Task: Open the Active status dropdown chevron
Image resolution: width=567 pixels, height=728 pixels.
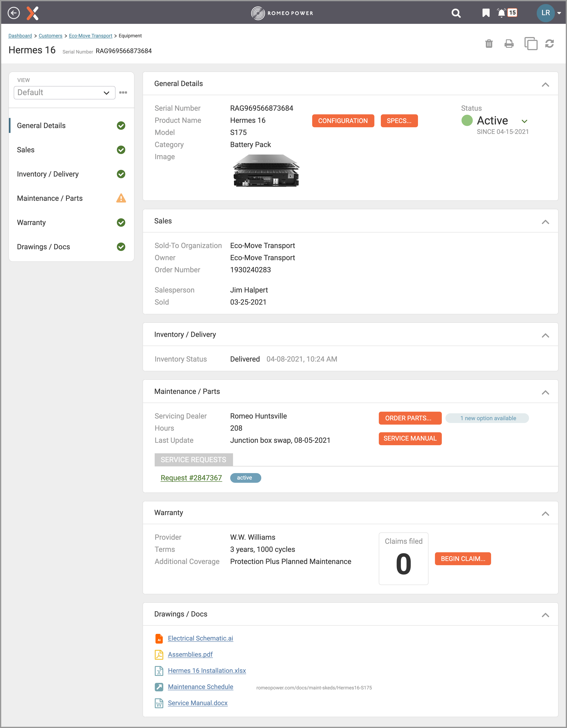Action: [524, 121]
